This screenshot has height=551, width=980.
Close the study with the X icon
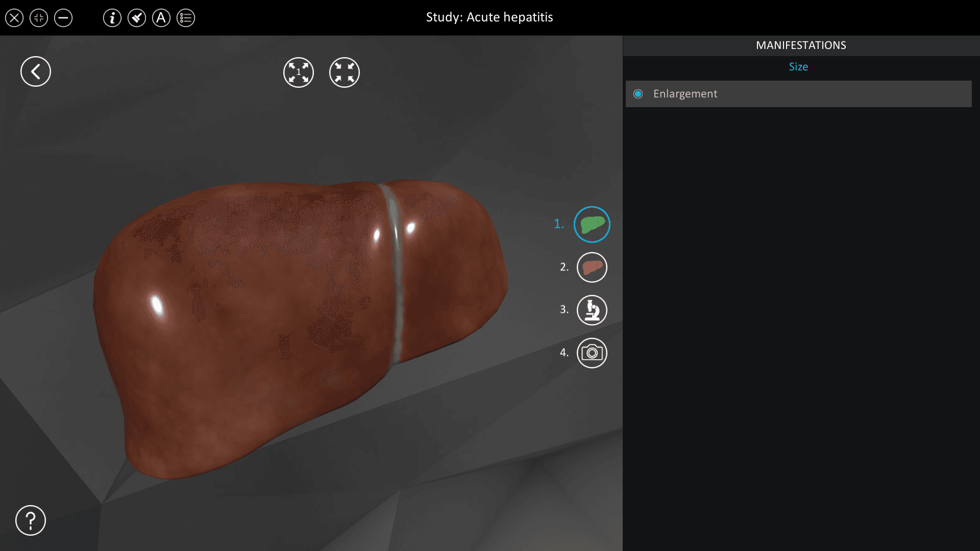[14, 18]
